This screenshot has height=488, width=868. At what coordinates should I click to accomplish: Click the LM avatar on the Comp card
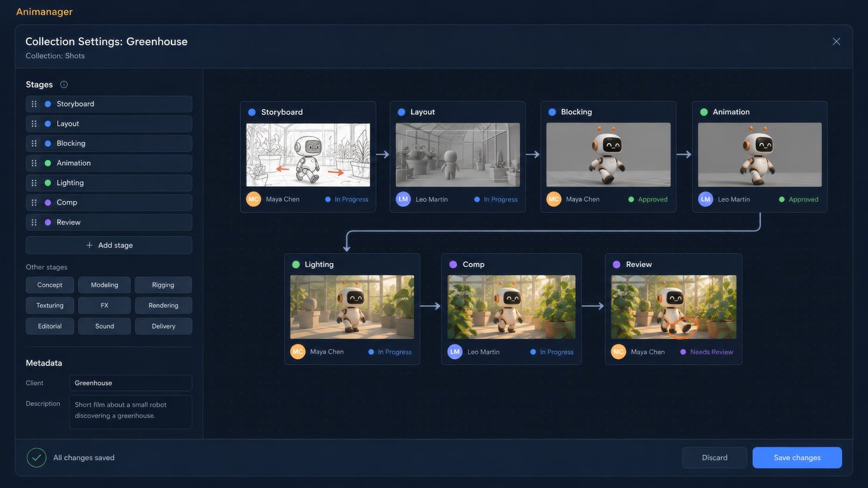click(455, 351)
